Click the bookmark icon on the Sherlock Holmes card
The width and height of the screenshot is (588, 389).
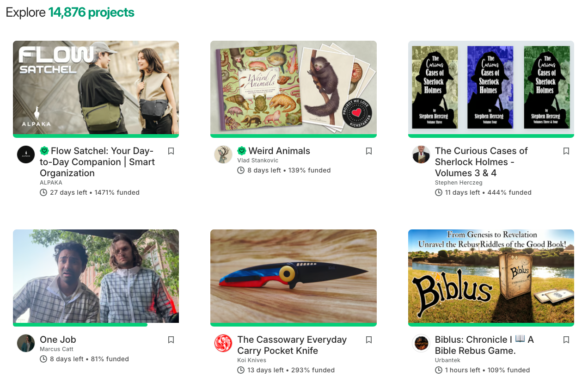[566, 150]
